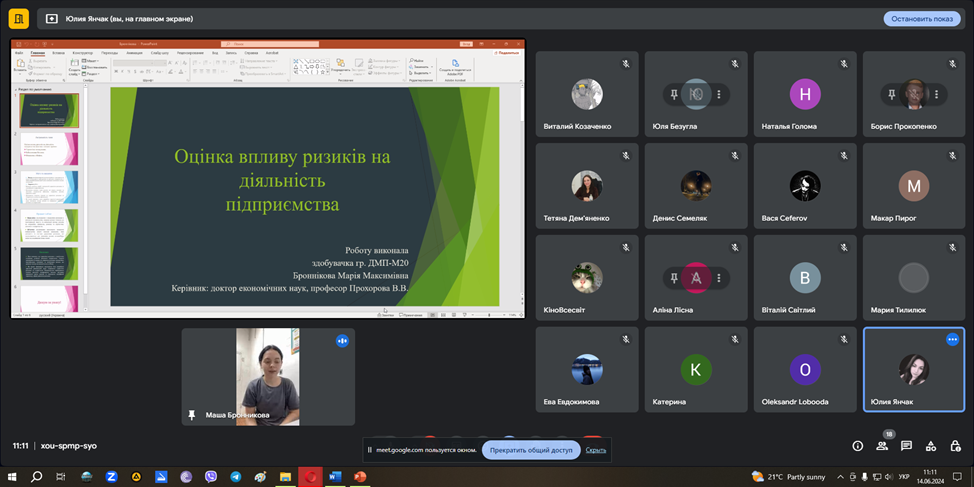The width and height of the screenshot is (974, 487).
Task: Pin Борис Прокопенко tile
Action: point(891,94)
